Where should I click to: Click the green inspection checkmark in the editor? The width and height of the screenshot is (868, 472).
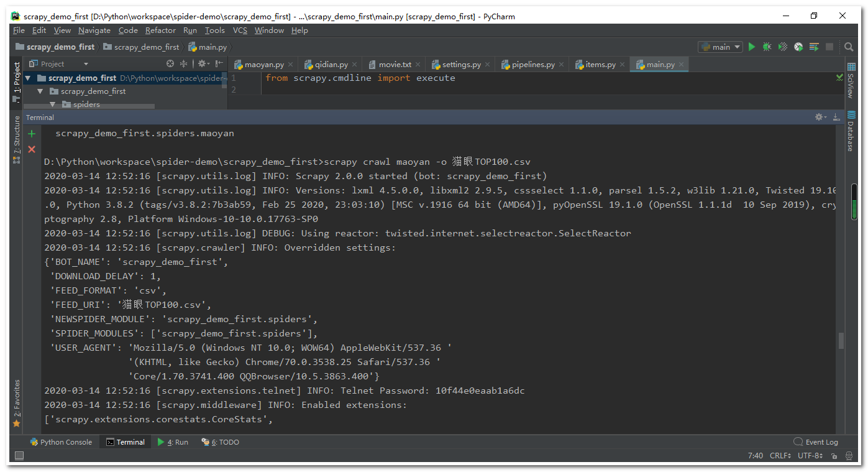(840, 78)
